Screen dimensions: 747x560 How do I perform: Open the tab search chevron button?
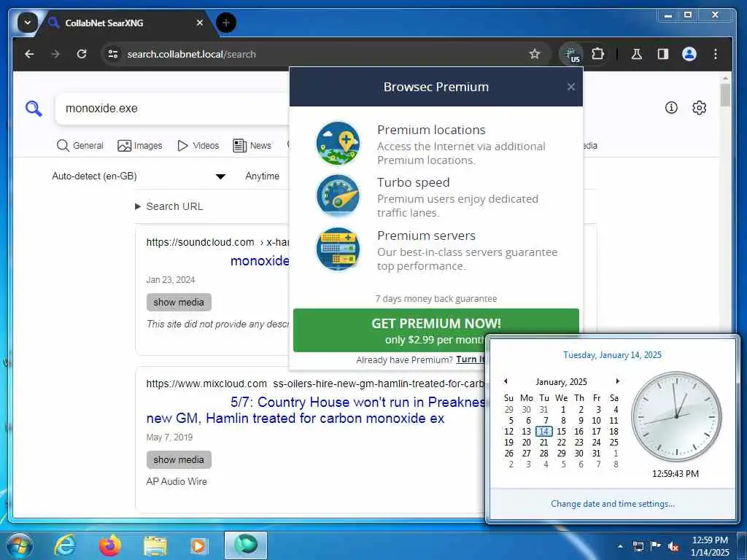click(28, 23)
